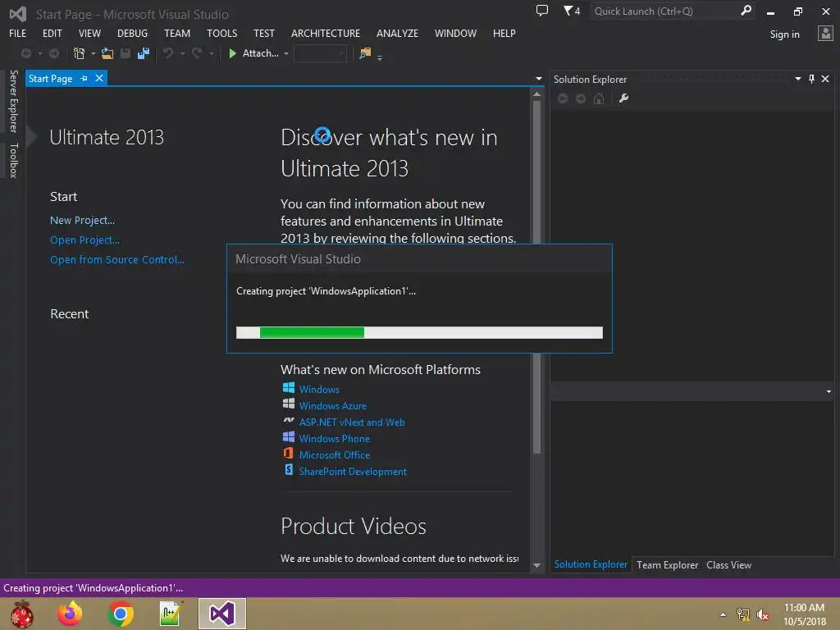Open Google Chrome from the taskbar
The height and width of the screenshot is (630, 840).
121,614
